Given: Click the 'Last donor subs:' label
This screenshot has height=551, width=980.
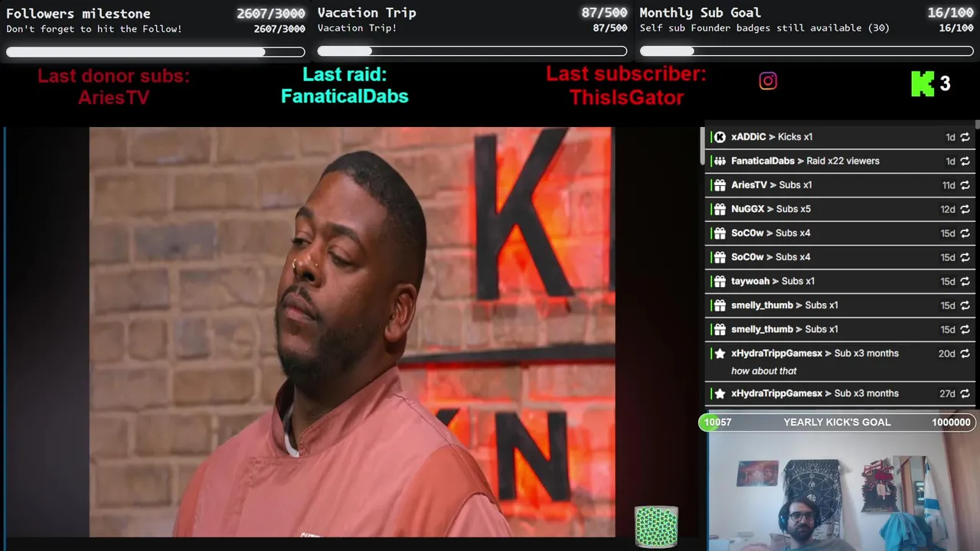Looking at the screenshot, I should [113, 76].
